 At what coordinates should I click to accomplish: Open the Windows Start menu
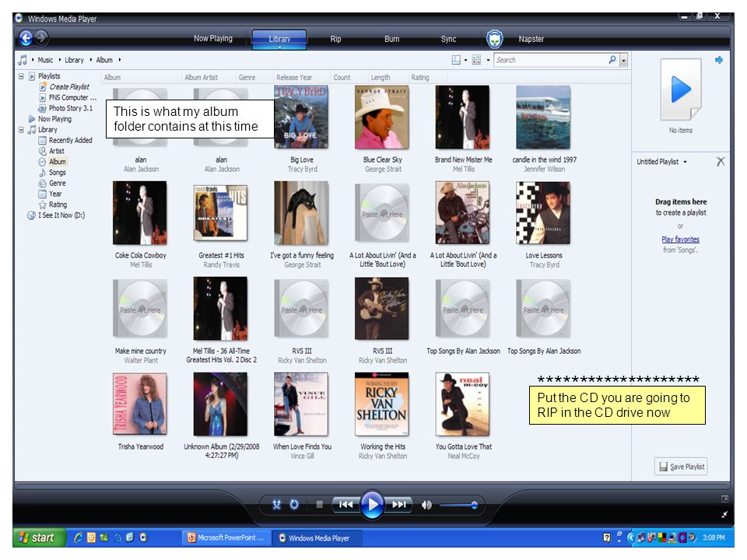38,537
